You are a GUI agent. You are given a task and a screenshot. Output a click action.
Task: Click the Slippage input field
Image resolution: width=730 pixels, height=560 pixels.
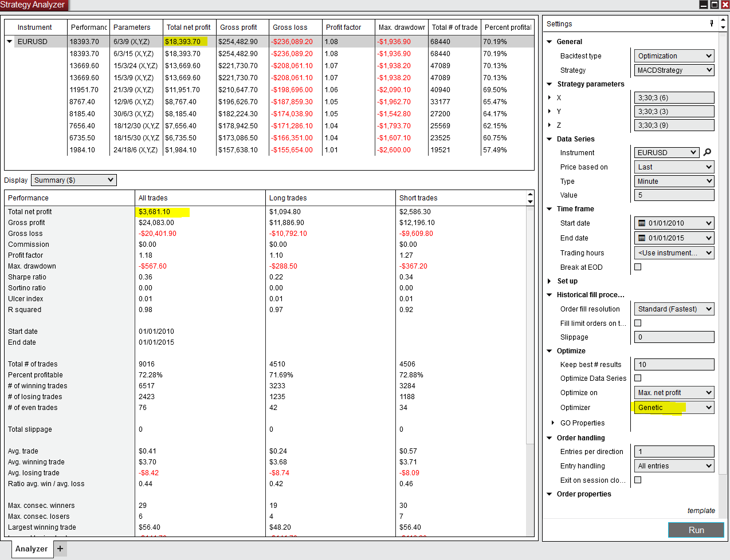click(674, 337)
